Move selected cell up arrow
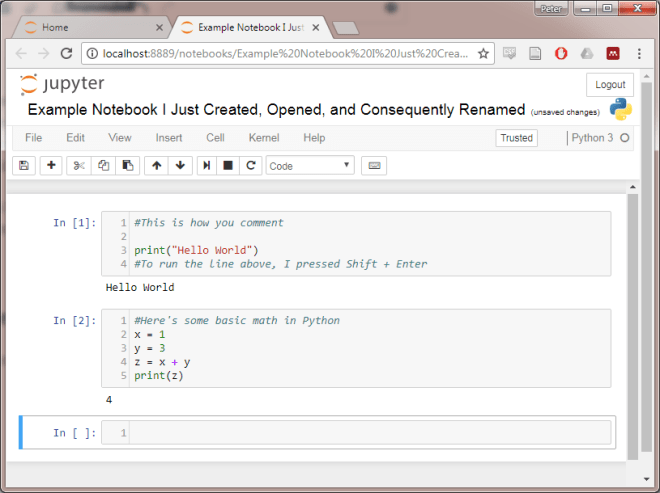Screen dimensions: 660x493 click(157, 165)
